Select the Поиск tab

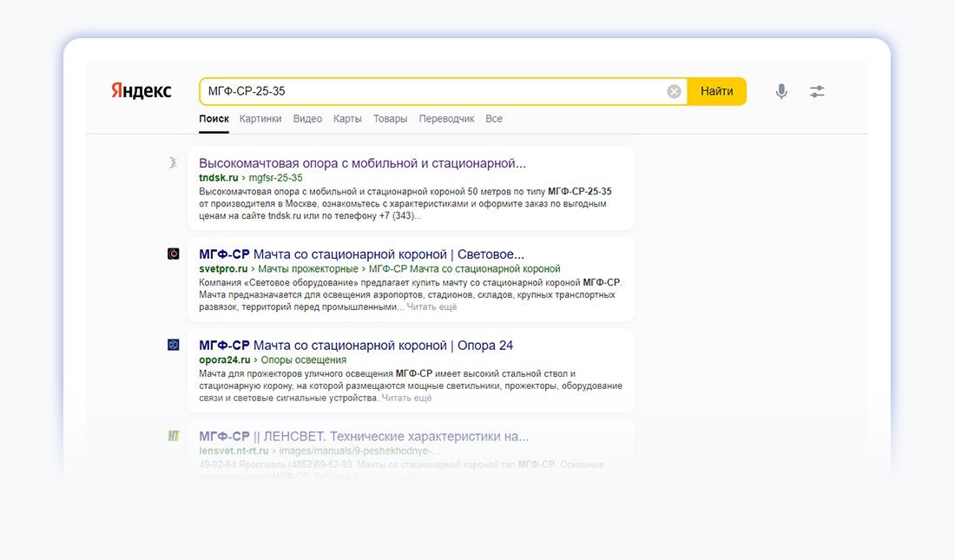[214, 119]
